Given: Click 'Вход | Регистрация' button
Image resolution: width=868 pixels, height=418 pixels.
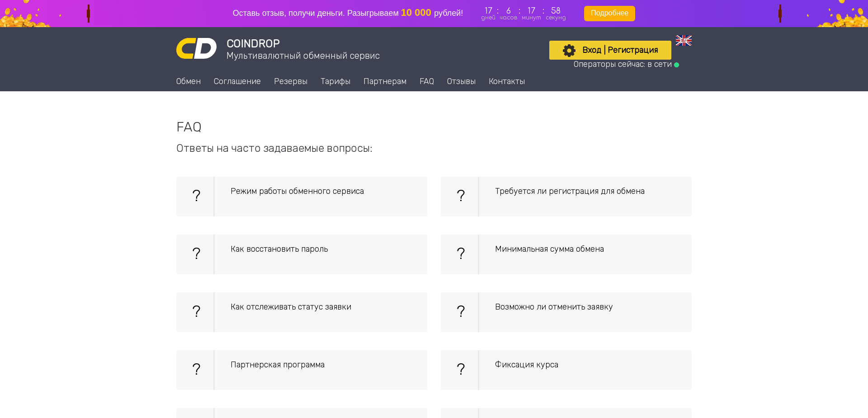Looking at the screenshot, I should 619,50.
